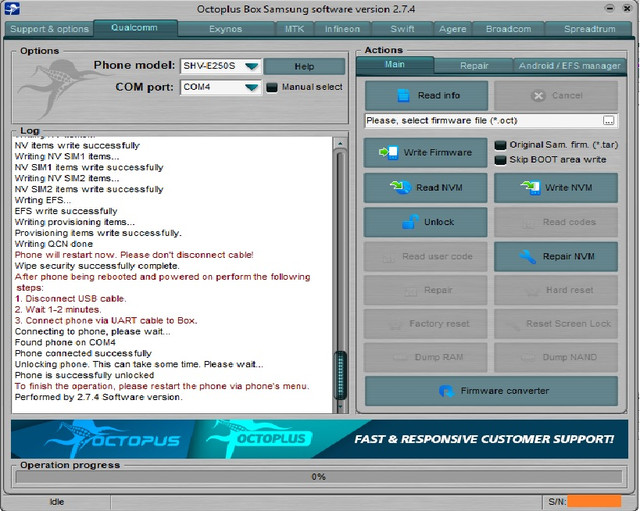The width and height of the screenshot is (640, 511).
Task: Click the Unlock padlock icon
Action: point(410,222)
